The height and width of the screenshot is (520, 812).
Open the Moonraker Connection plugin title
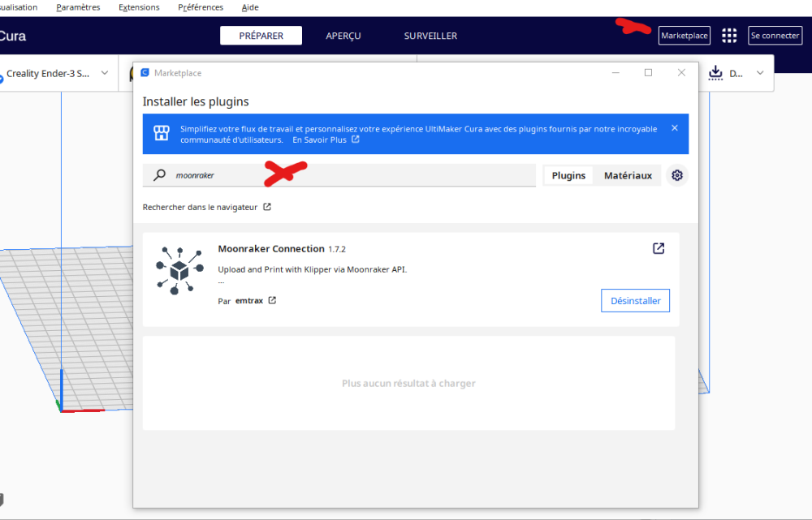[x=271, y=249]
